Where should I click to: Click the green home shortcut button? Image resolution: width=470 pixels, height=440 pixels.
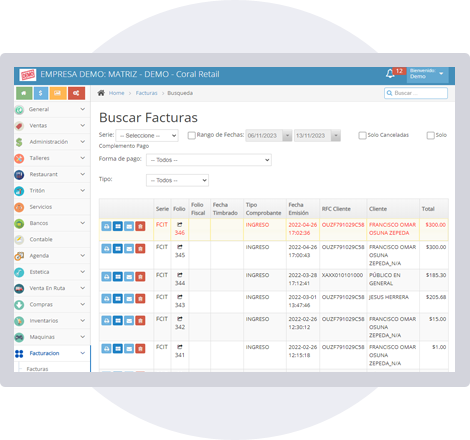click(24, 93)
